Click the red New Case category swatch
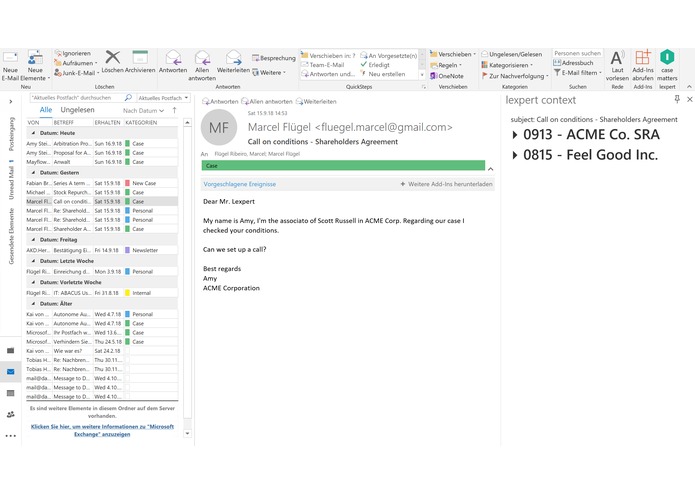695x494 pixels. click(x=127, y=183)
